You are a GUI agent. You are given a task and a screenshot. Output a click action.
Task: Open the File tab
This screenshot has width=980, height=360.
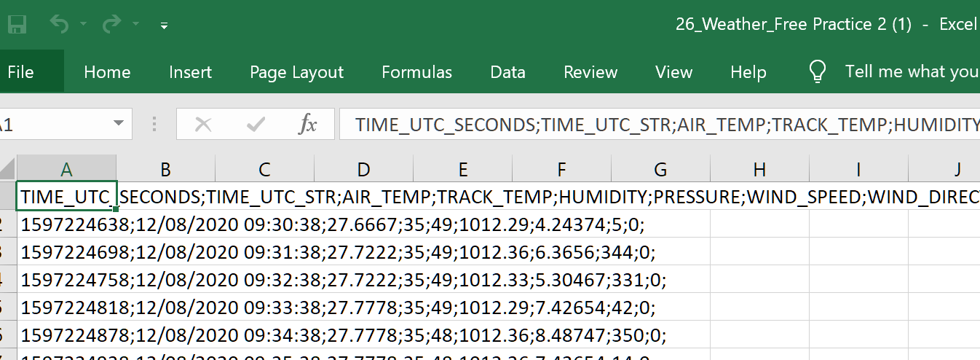click(x=20, y=72)
